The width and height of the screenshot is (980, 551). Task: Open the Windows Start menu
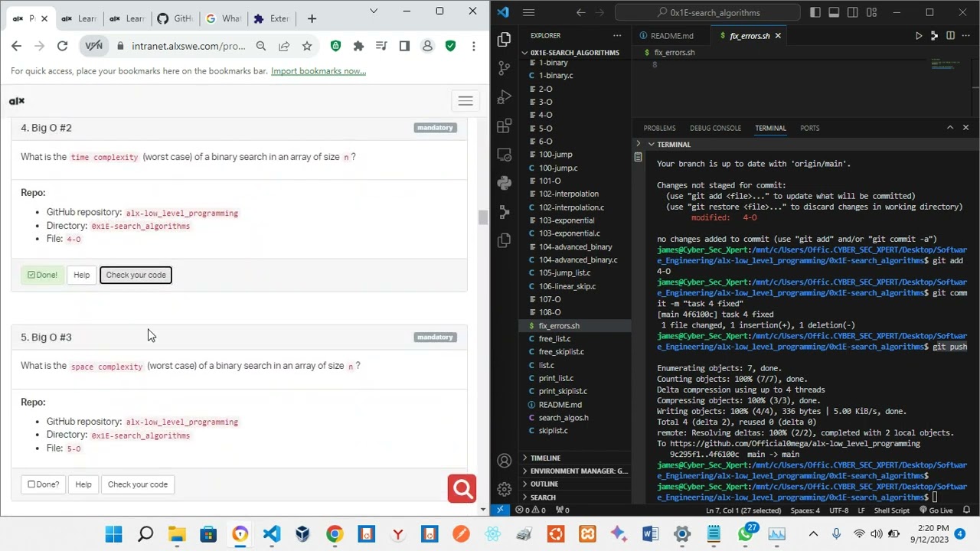pos(114,534)
